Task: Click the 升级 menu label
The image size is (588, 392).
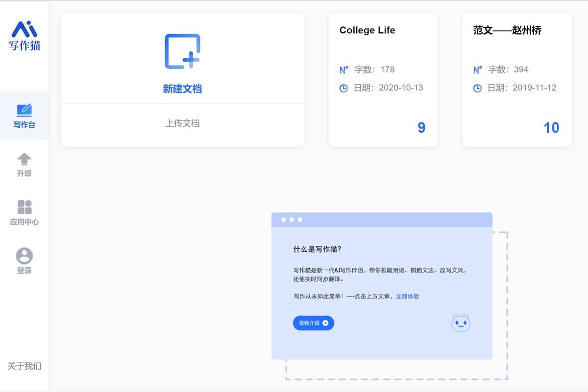Action: [x=24, y=173]
